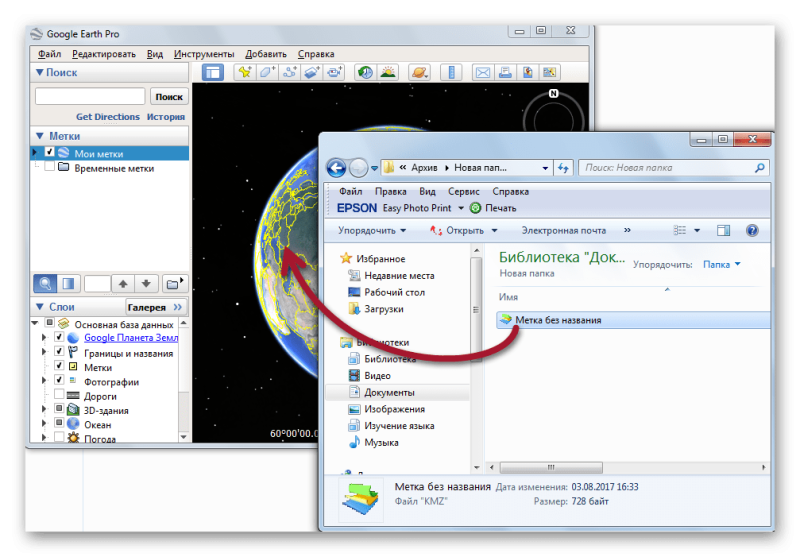Click the add folder icon in Places panel
This screenshot has width=800, height=557.
click(x=174, y=284)
